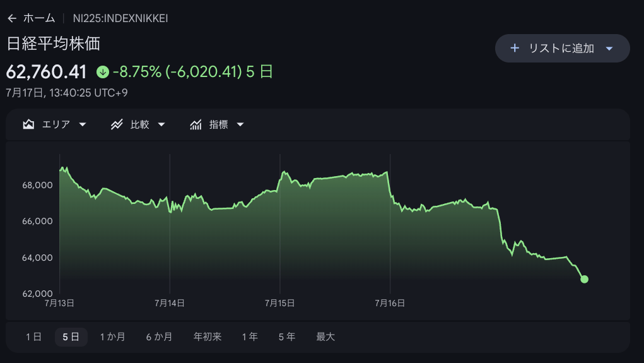The width and height of the screenshot is (644, 363).
Task: Select the 最大 time range
Action: [x=325, y=337]
